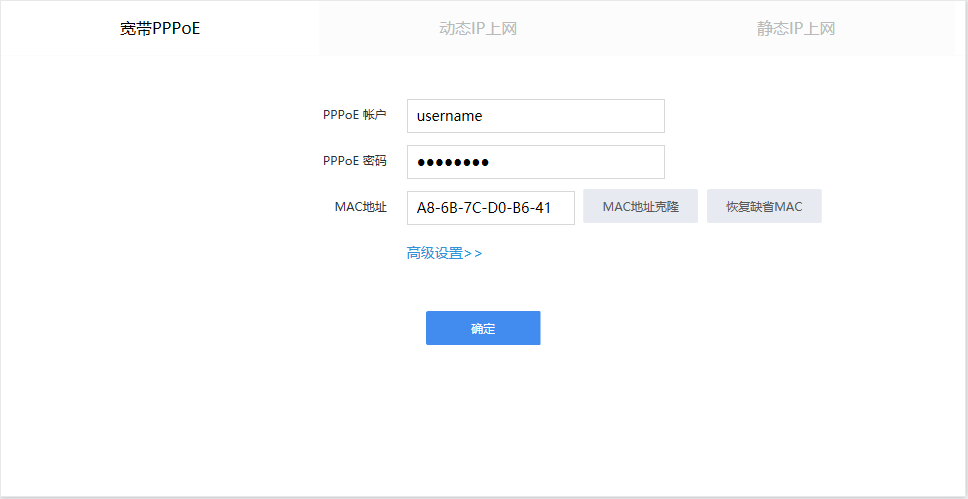
Task: Choose dynamic IP internet mode tab
Action: [478, 28]
